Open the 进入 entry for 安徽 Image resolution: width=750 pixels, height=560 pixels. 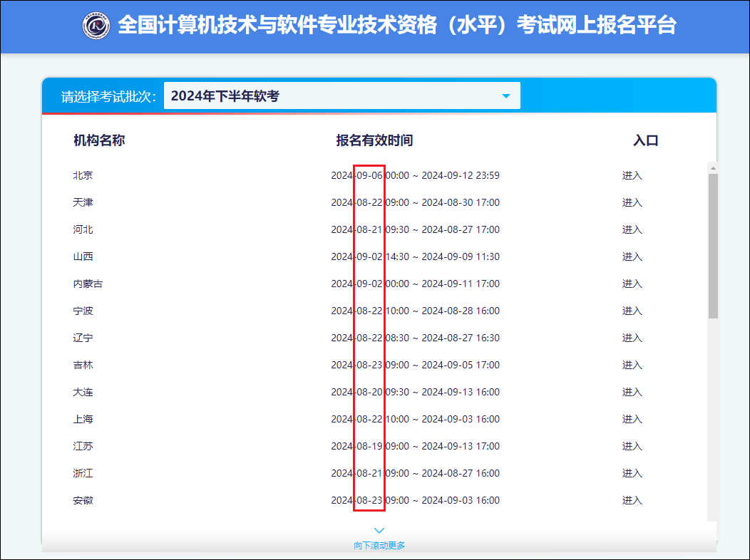pos(632,499)
